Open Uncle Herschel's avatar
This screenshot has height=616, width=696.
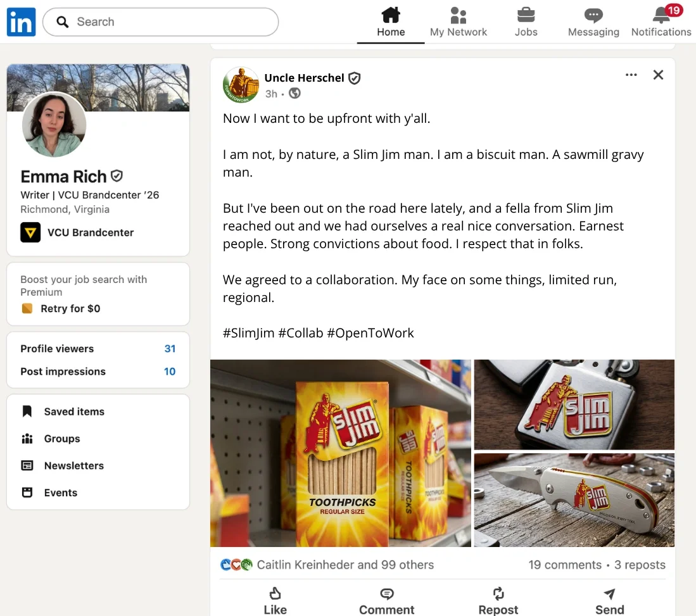tap(241, 85)
